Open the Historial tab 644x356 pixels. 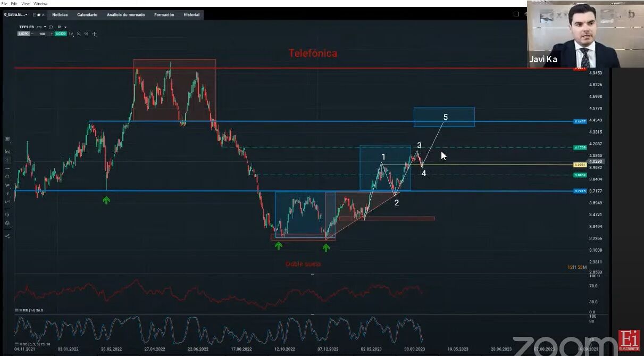191,15
